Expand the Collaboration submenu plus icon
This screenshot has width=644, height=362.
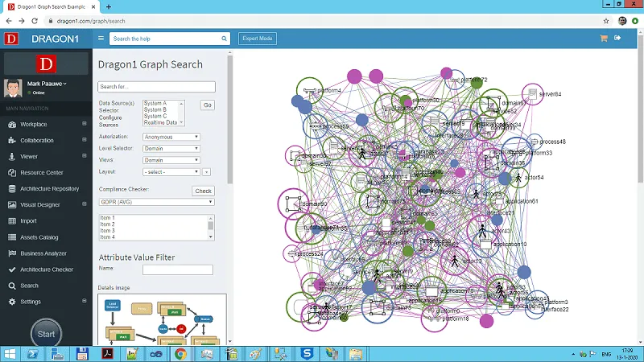pos(85,139)
